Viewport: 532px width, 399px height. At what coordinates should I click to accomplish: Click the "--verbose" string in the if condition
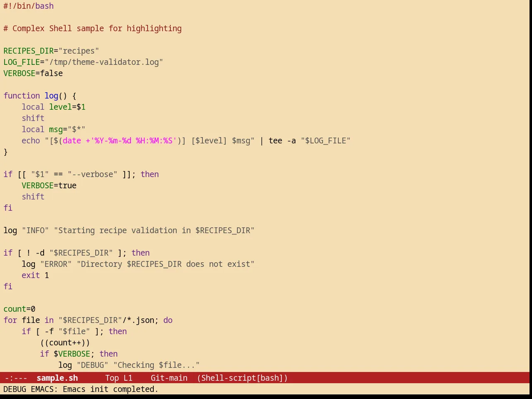tap(92, 174)
